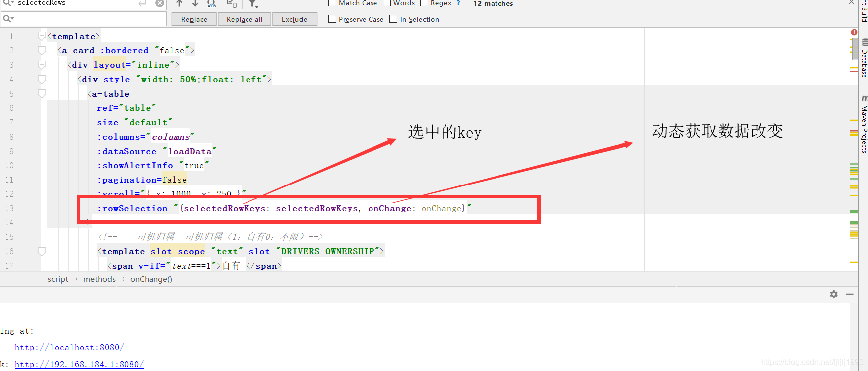Collapse the a-card tag on line 2

(42, 50)
